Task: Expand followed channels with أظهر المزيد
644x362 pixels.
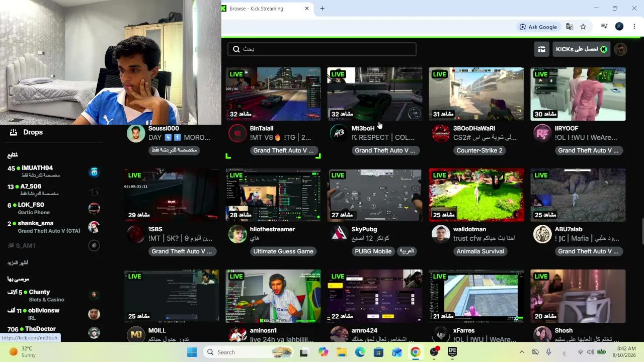Action: 18,263
